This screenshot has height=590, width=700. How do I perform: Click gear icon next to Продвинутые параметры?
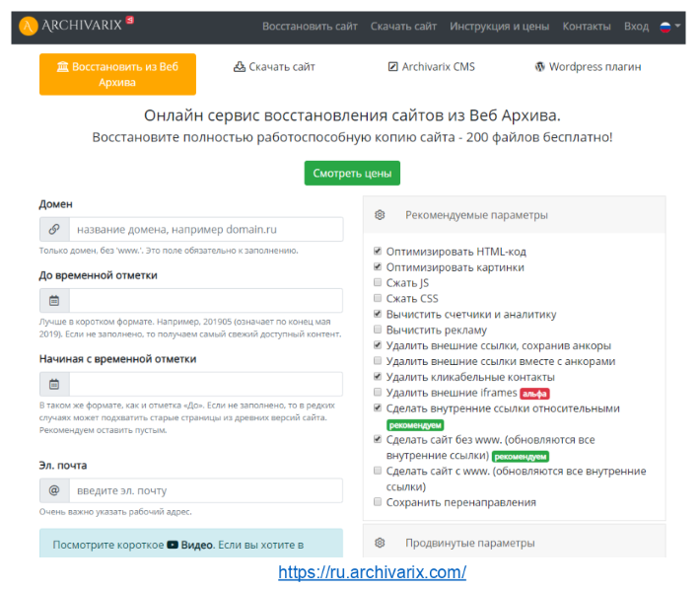381,543
